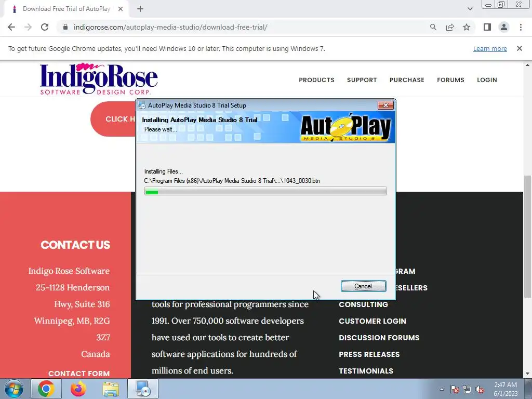Open the LOGIN page
Viewport: 532px width, 399px height.
[x=487, y=80]
